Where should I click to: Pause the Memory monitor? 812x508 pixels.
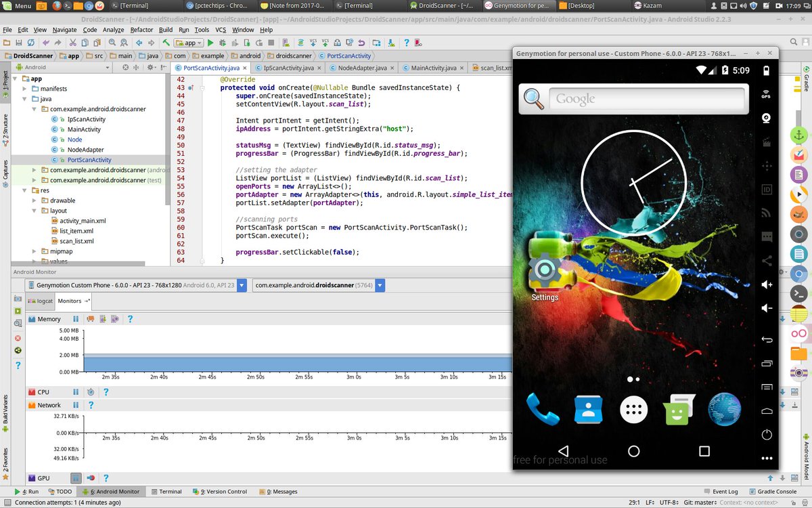[76, 318]
